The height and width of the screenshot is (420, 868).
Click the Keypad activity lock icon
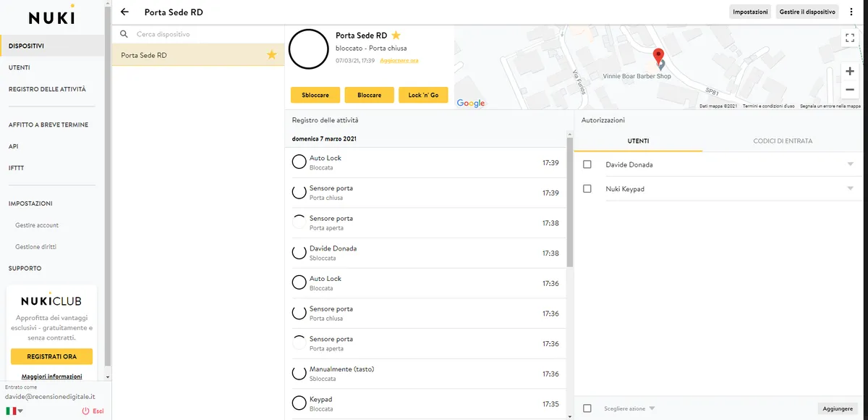(x=299, y=403)
